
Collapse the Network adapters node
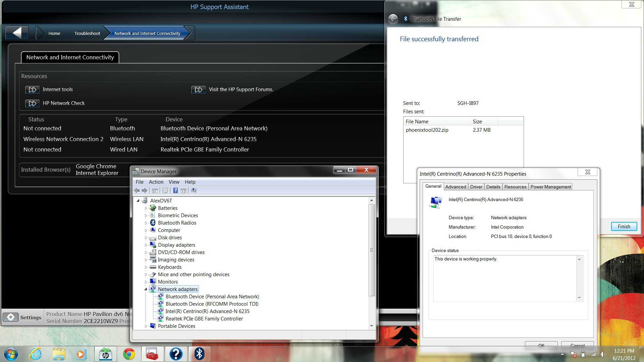146,289
